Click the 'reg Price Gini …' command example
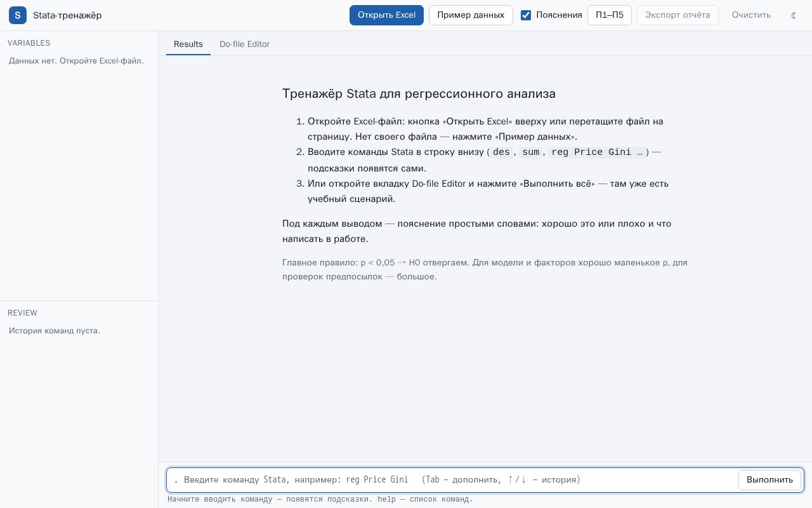 tap(597, 152)
